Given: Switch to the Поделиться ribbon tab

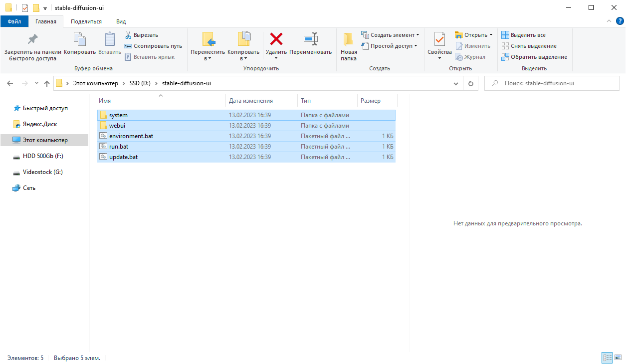Looking at the screenshot, I should tap(86, 21).
